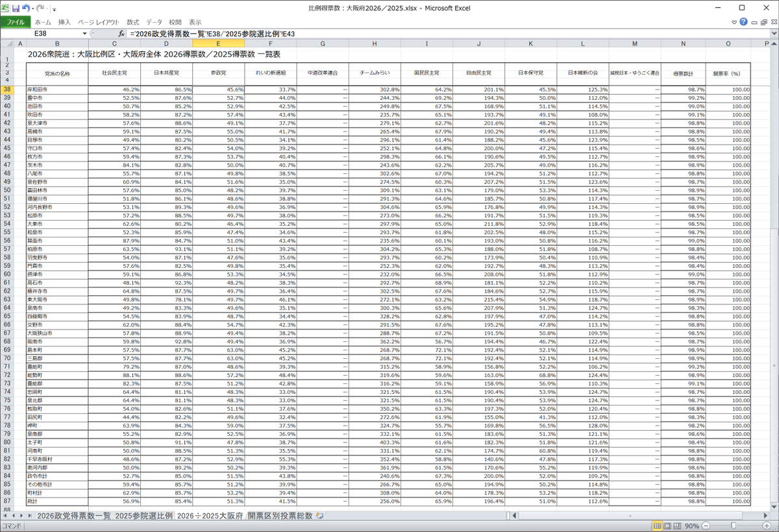Expand the formula bar chevron
Image resolution: width=779 pixels, height=532 pixels.
(773, 33)
